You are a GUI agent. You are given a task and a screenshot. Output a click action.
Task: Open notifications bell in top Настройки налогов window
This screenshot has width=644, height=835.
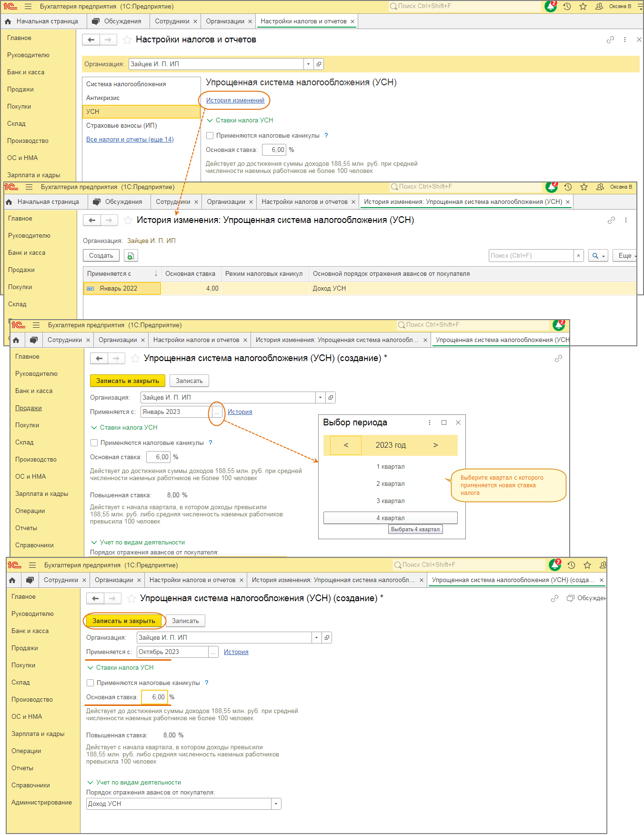click(x=551, y=6)
